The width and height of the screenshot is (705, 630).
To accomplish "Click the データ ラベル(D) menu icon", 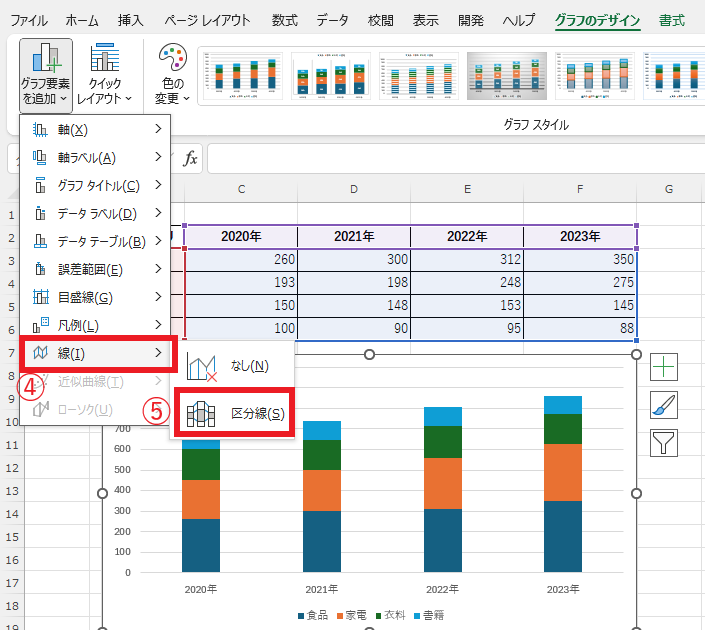I will 40,213.
